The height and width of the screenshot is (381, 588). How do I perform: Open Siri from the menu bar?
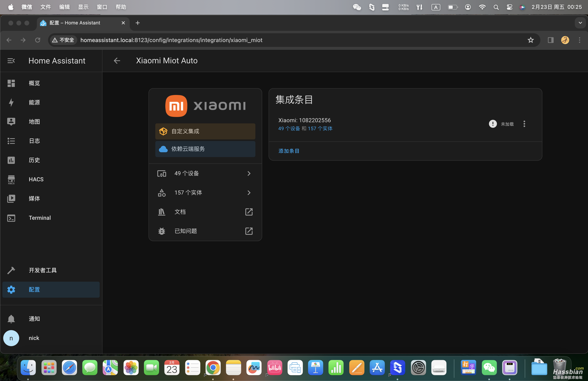coord(522,7)
